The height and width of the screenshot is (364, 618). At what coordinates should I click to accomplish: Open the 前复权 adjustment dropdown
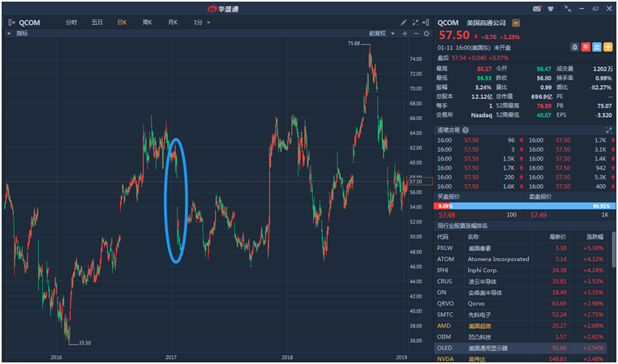click(380, 34)
